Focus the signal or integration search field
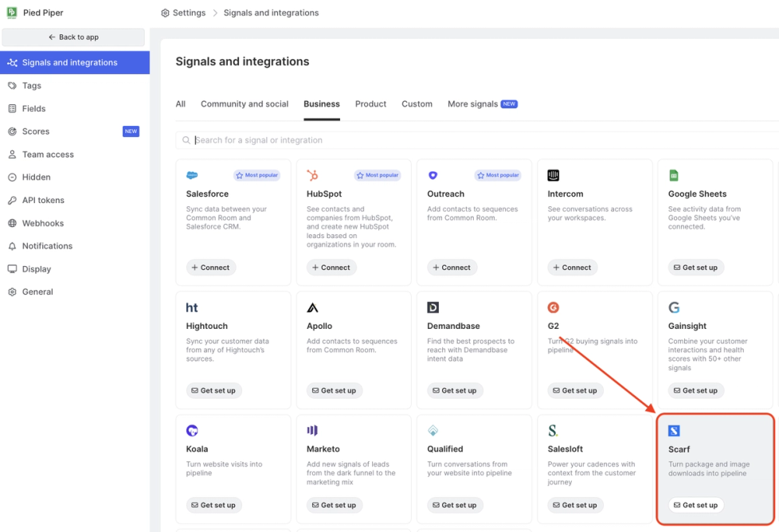This screenshot has width=779, height=532. (477, 140)
